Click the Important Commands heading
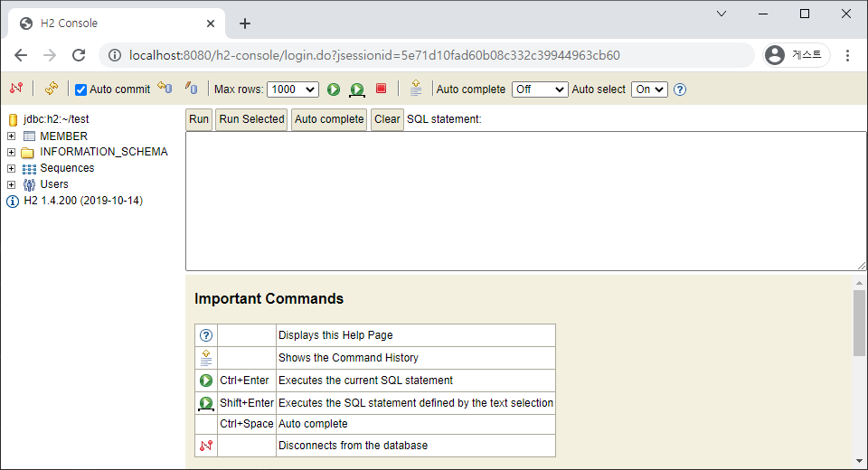 coord(269,299)
